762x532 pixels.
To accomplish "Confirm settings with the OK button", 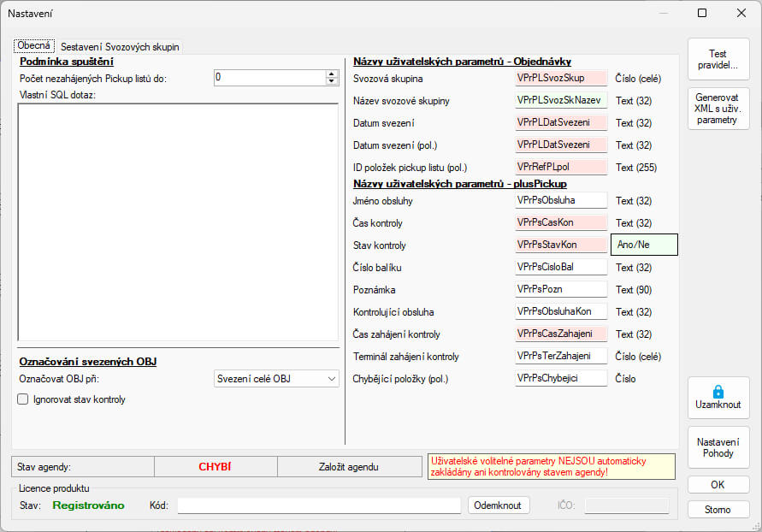I will (718, 485).
